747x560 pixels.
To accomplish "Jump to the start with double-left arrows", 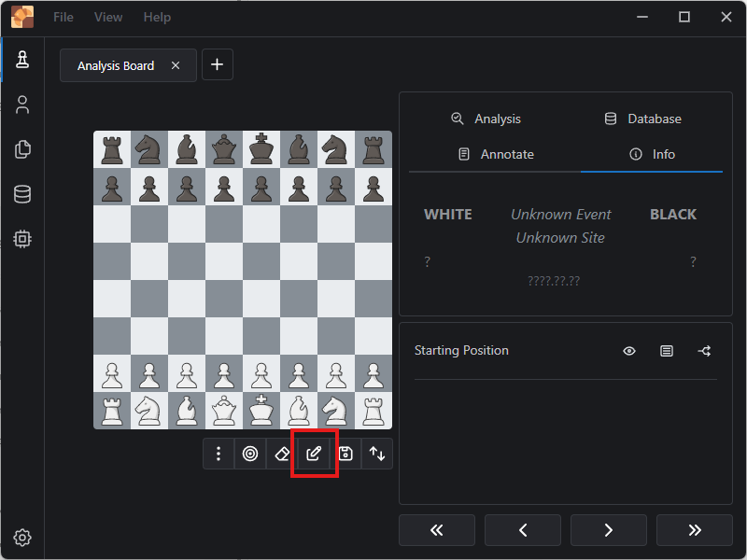I will [x=437, y=530].
